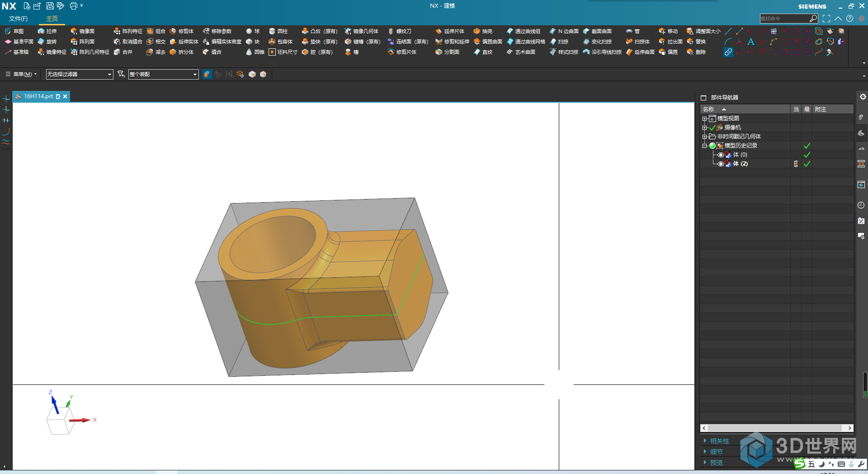Toggle the 摄像机 green checkmark
Viewport: 868px width, 474px height.
(712, 128)
